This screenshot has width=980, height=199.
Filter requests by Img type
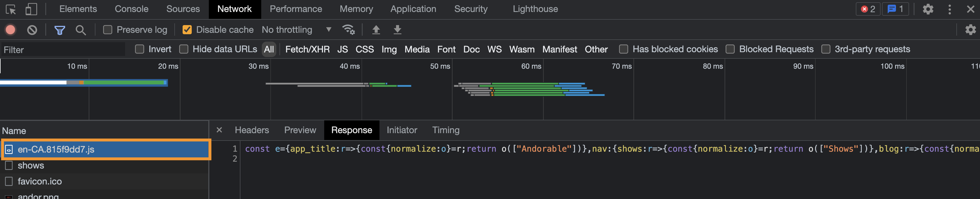point(389,49)
